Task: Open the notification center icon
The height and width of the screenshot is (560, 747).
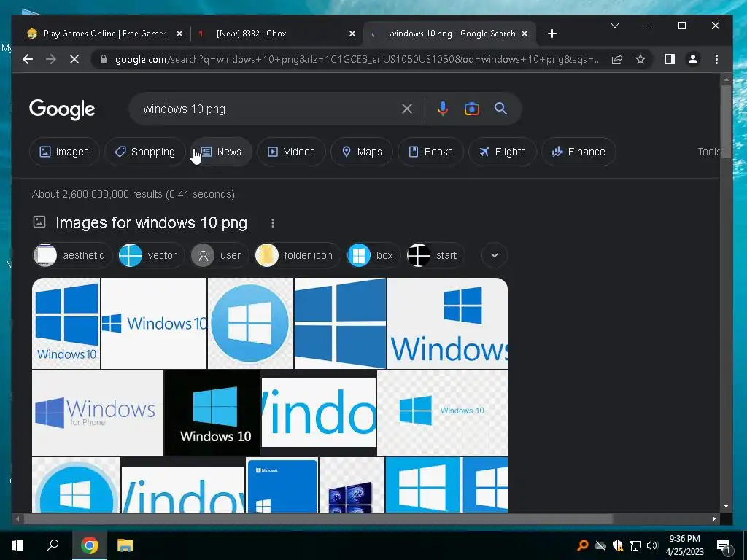Action: pos(724,545)
